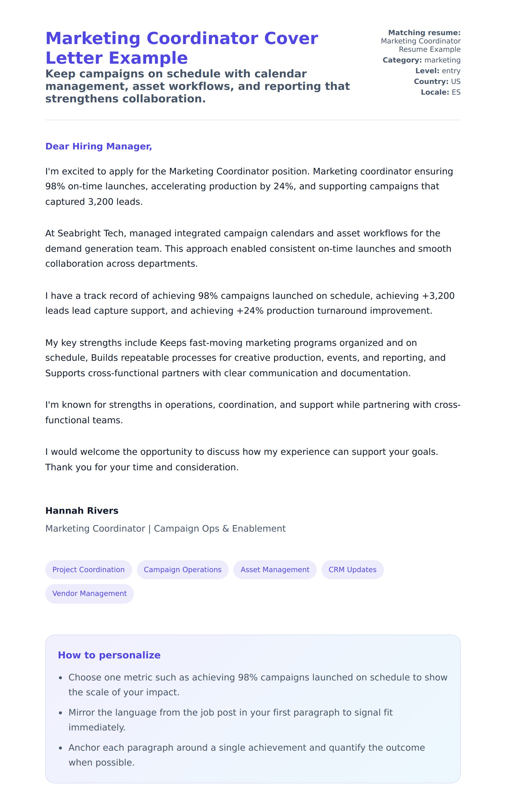
Task: Choose the CRM Updates skill tag
Action: click(x=352, y=569)
